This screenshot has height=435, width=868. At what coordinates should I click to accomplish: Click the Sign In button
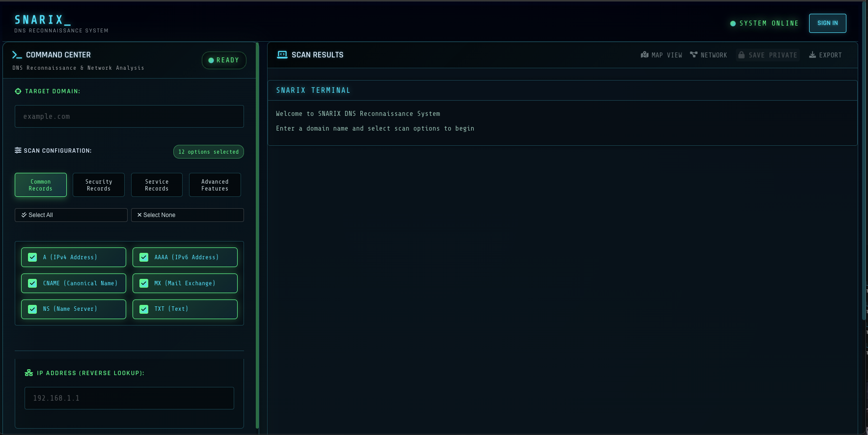(828, 23)
